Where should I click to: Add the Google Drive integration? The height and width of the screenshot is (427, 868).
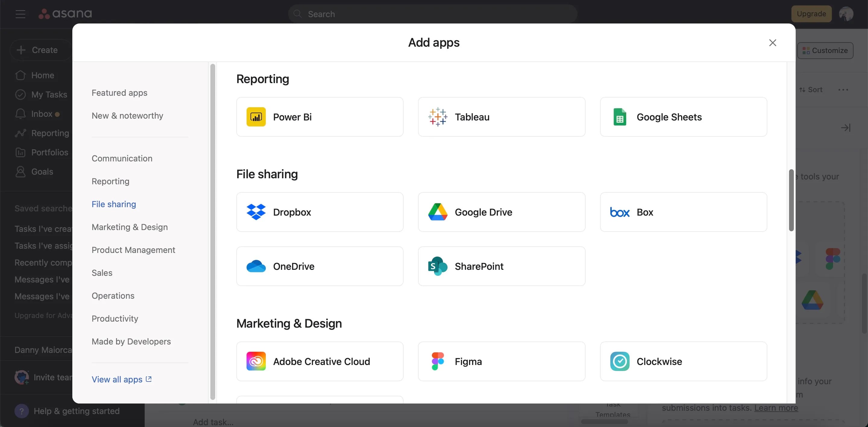click(502, 212)
